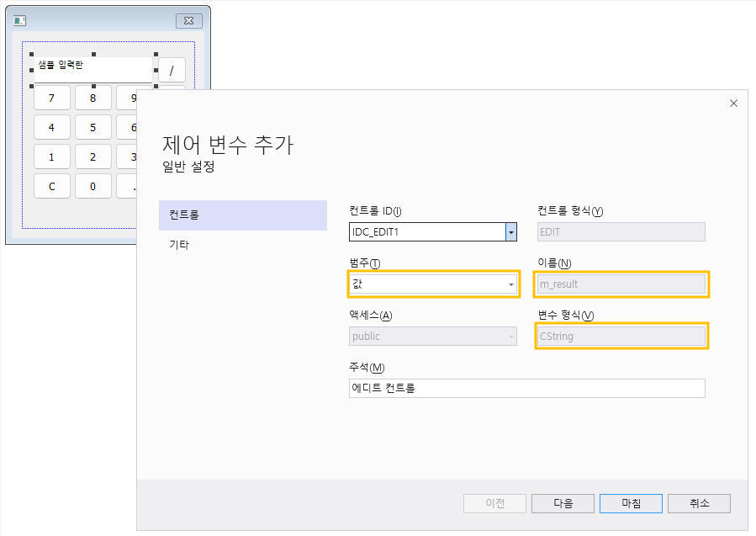The height and width of the screenshot is (536, 756).
Task: Select the 컨트롤 page in sidebar
Action: click(243, 215)
